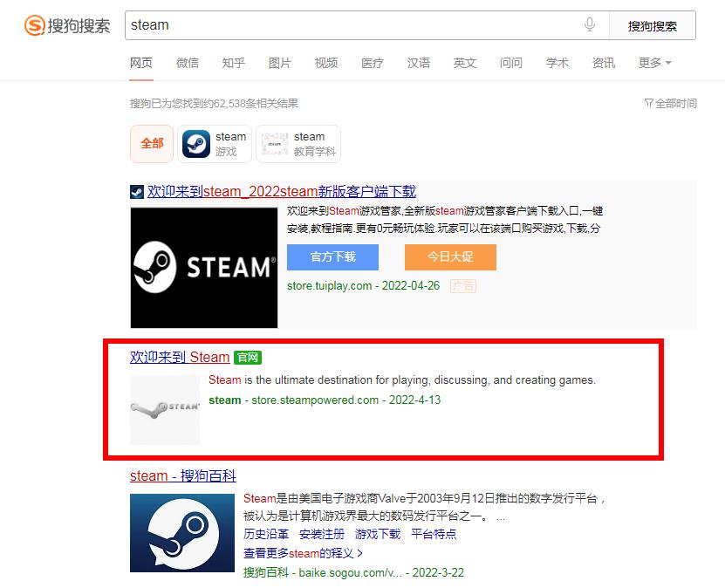725x588 pixels.
Task: Switch to the 学术 tab
Action: (x=557, y=63)
